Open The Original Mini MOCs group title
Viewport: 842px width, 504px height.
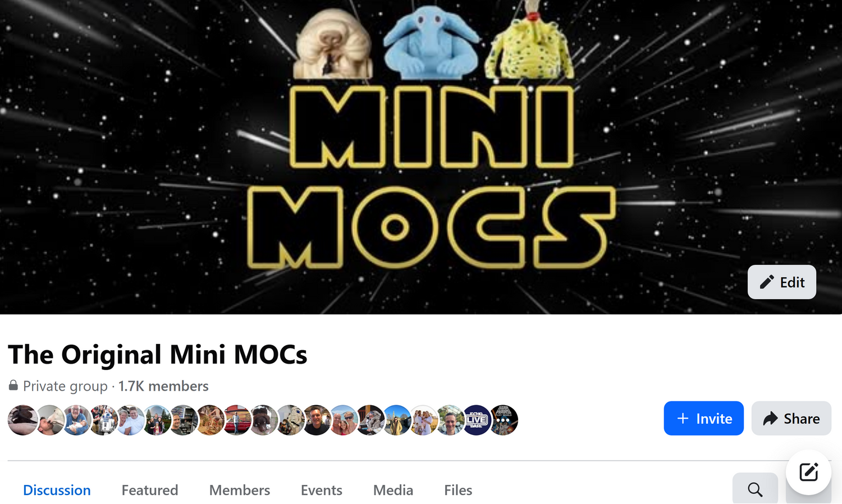(158, 355)
